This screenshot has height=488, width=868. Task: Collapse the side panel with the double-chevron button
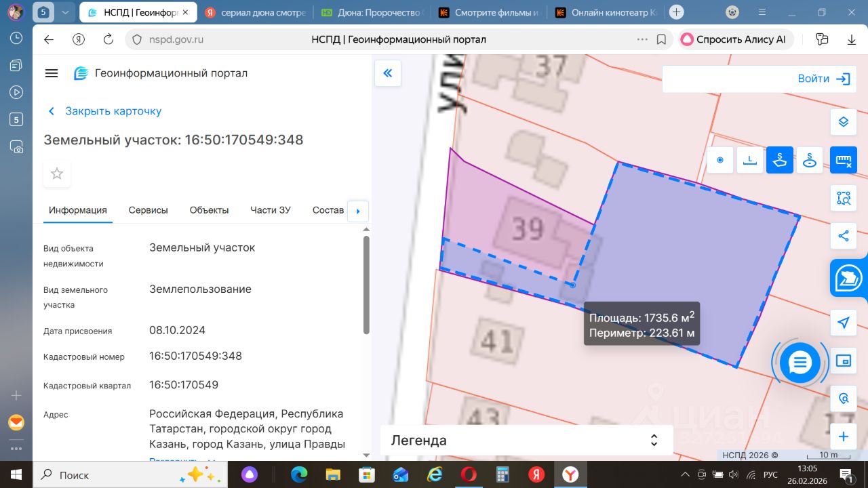pos(388,73)
